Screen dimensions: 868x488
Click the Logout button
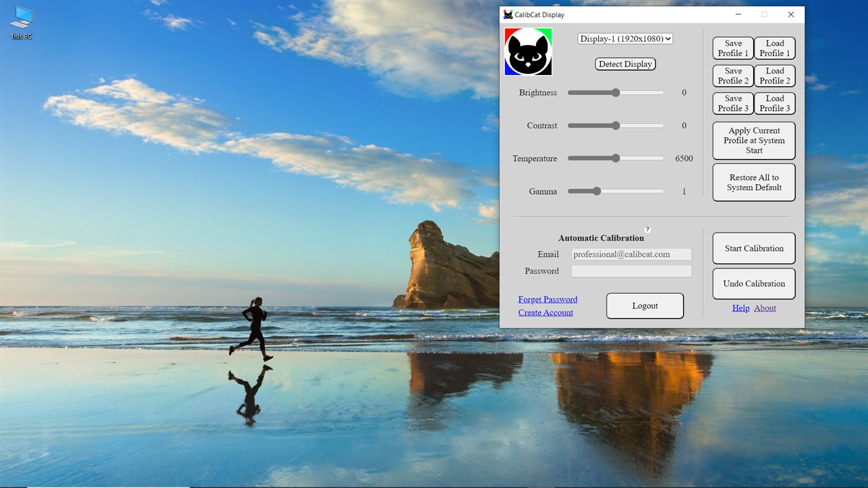(644, 305)
